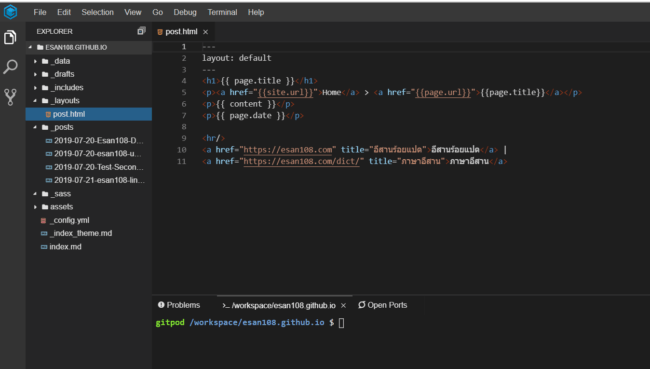Switch to the Problems panel tab
Viewport: 650px width, 369px height.
coord(179,305)
